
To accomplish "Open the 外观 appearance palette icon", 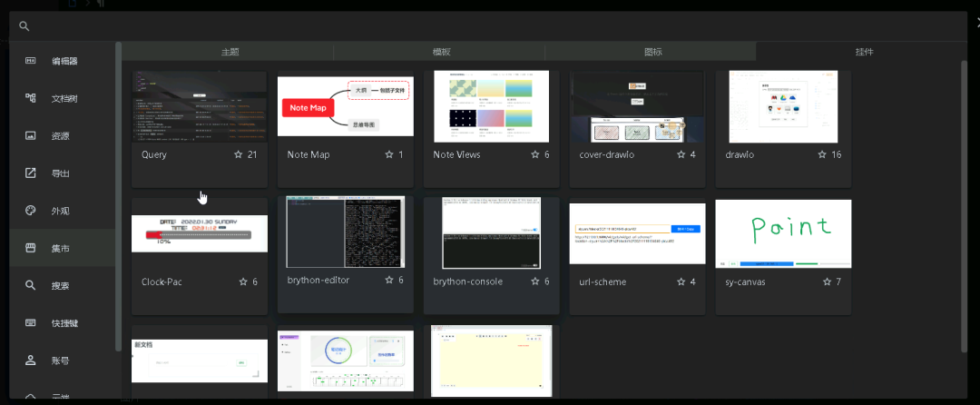I will (x=30, y=211).
